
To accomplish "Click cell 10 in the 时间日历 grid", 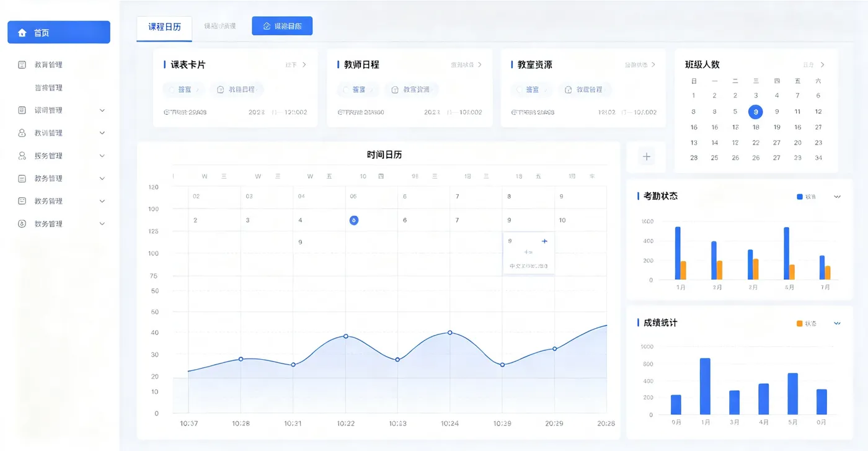I will [x=562, y=220].
